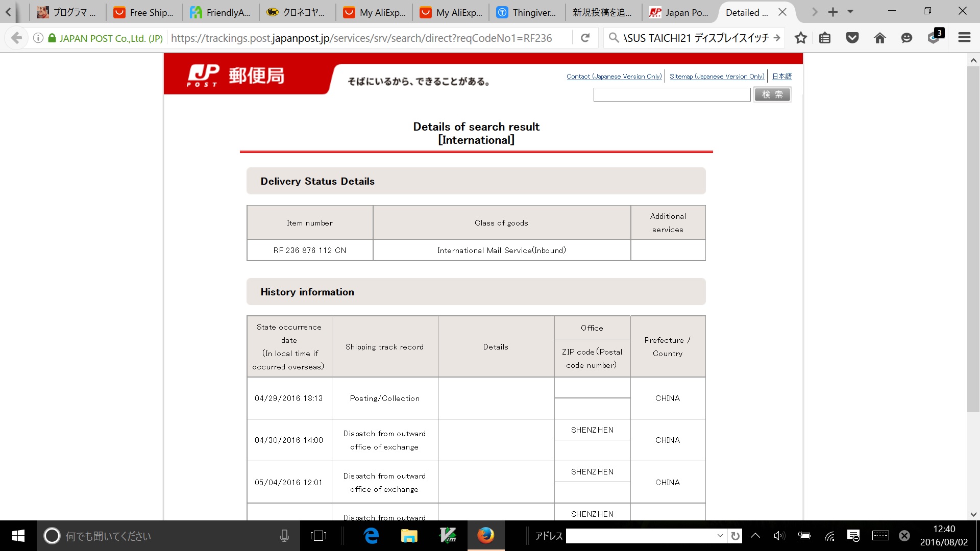Click the site search text field
This screenshot has width=980, height=551.
pyautogui.click(x=672, y=94)
